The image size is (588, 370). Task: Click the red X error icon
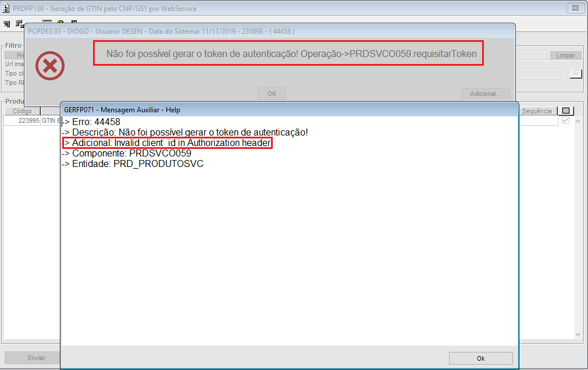point(50,66)
